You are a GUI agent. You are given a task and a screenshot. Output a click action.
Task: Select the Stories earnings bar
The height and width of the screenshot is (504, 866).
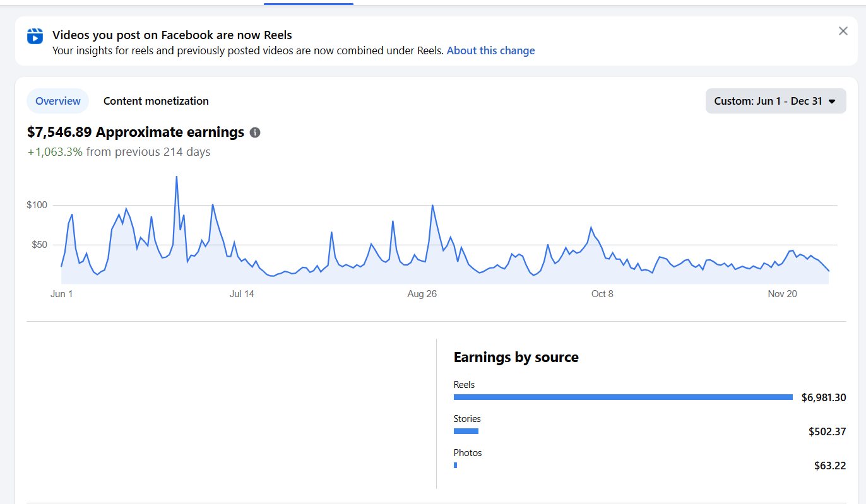coord(466,431)
